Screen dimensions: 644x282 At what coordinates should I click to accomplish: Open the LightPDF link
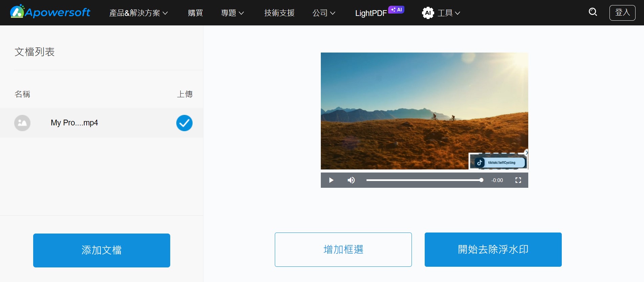tap(371, 13)
